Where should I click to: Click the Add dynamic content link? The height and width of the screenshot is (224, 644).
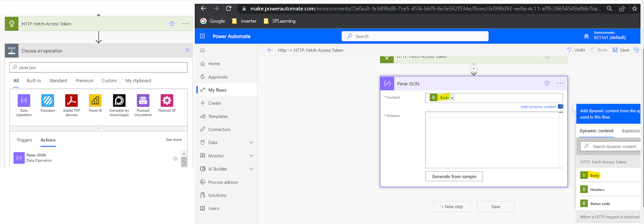click(538, 107)
